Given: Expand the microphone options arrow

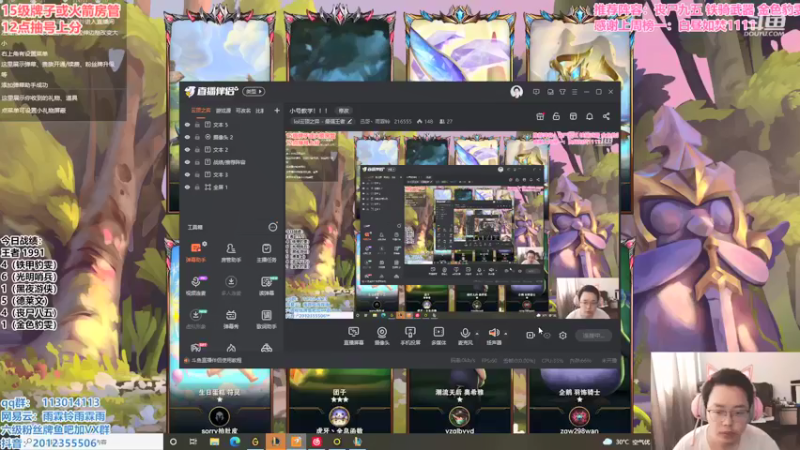Looking at the screenshot, I should point(477,334).
